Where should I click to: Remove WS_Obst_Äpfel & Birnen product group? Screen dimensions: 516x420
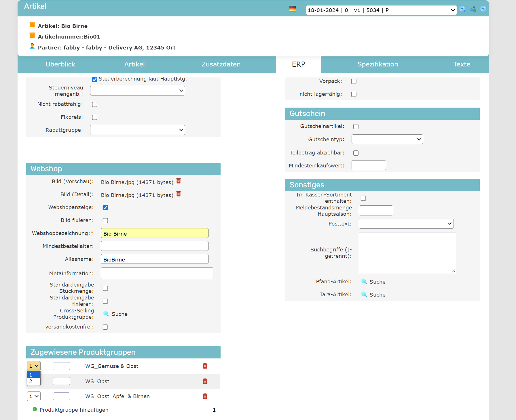[205, 396]
